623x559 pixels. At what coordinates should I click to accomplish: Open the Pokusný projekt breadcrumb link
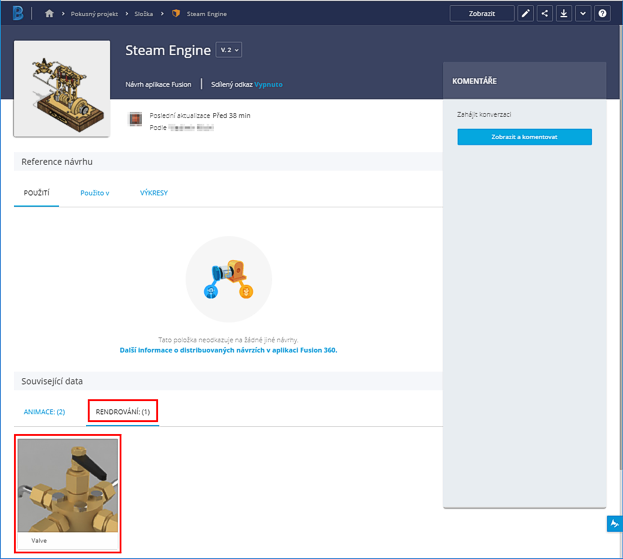[x=94, y=14]
